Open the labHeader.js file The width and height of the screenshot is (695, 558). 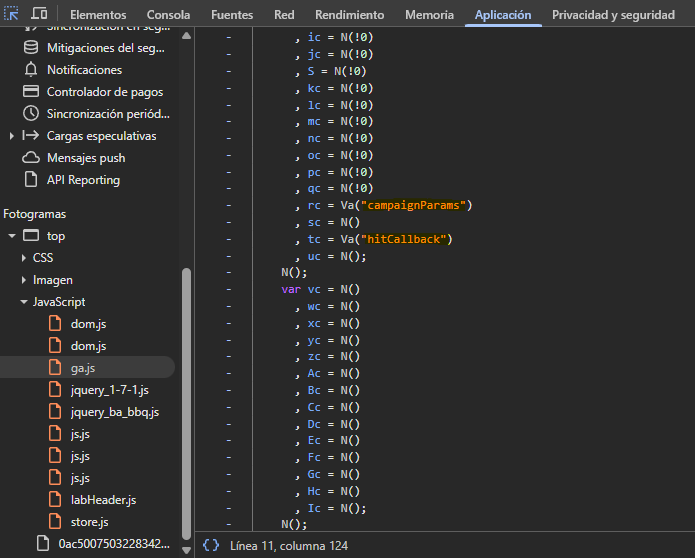pyautogui.click(x=103, y=500)
